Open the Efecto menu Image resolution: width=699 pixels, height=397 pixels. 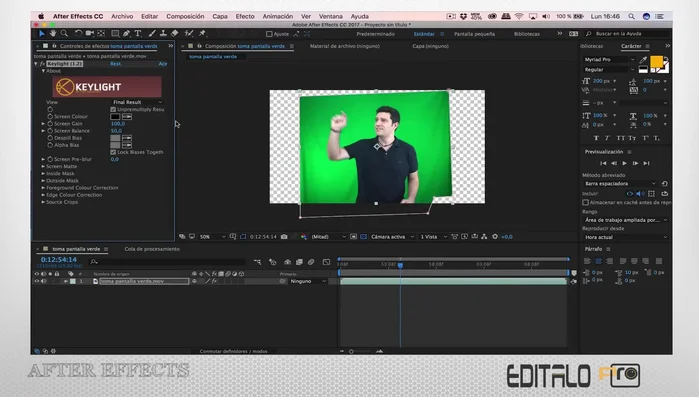pyautogui.click(x=245, y=16)
